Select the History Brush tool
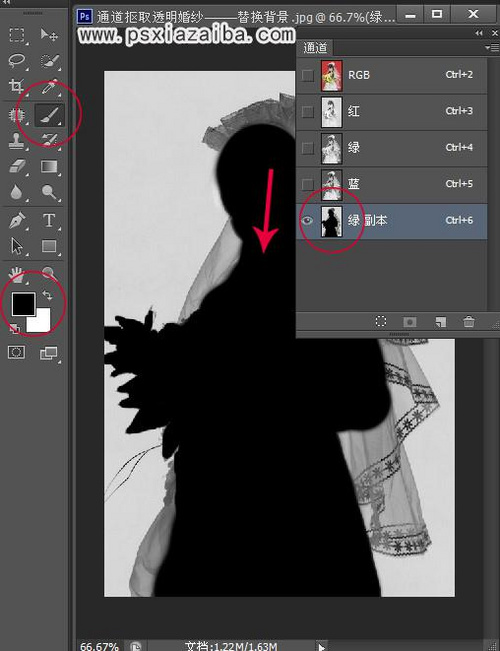 49,140
